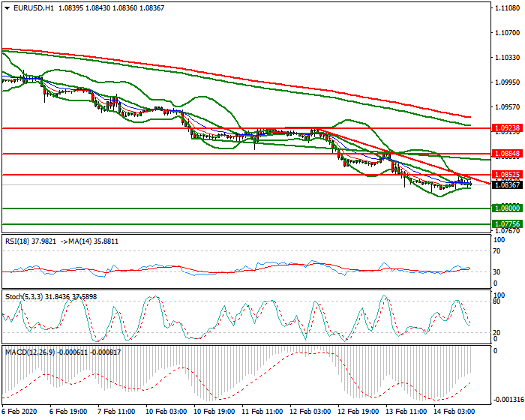Select the RSI 70 level scale label
The width and height of the screenshot is (525, 420).
[x=497, y=251]
